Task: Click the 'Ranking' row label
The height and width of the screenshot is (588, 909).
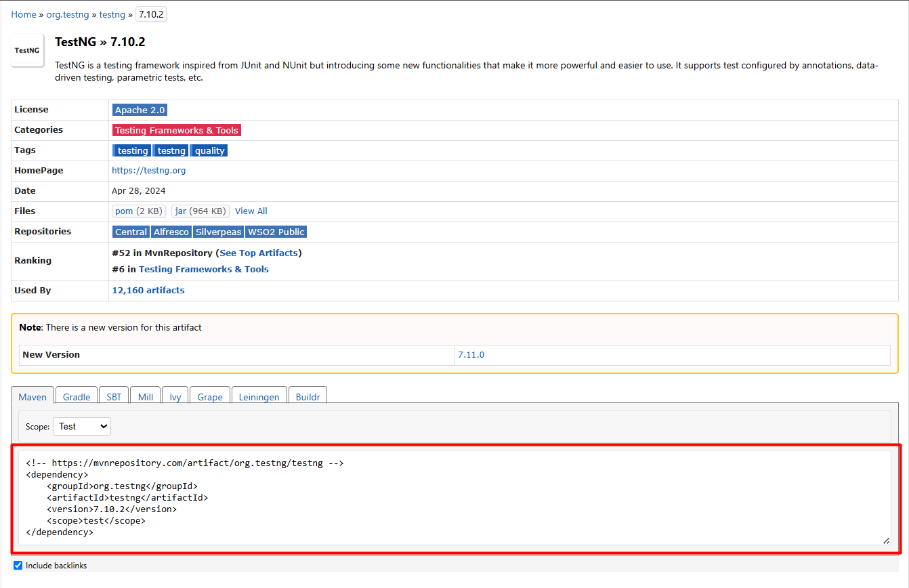Action: click(33, 260)
